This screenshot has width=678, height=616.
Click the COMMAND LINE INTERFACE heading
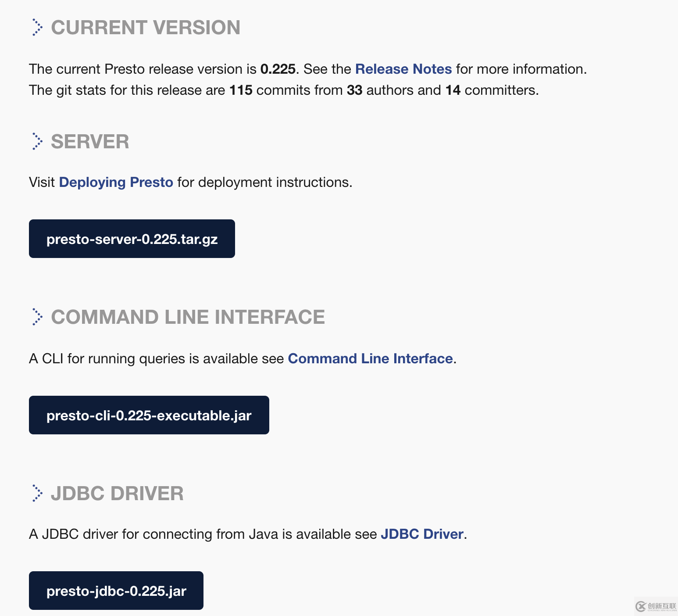coord(188,317)
